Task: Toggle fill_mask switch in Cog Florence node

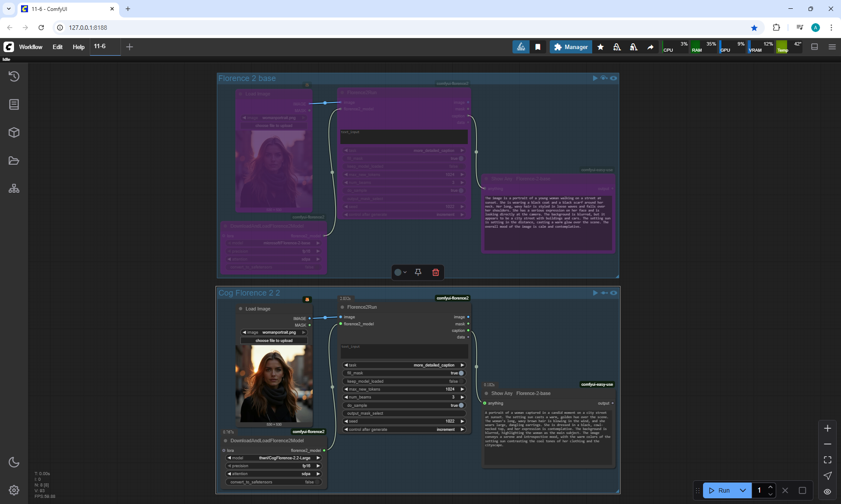Action: click(461, 373)
